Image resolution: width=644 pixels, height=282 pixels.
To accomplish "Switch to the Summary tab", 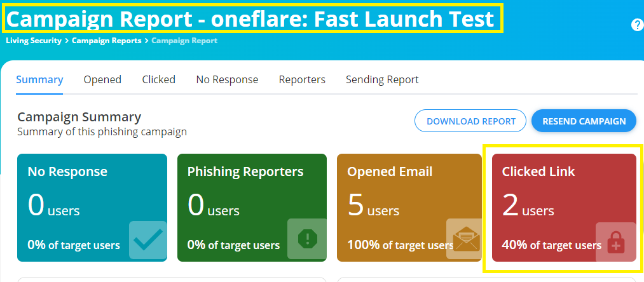I will [39, 79].
